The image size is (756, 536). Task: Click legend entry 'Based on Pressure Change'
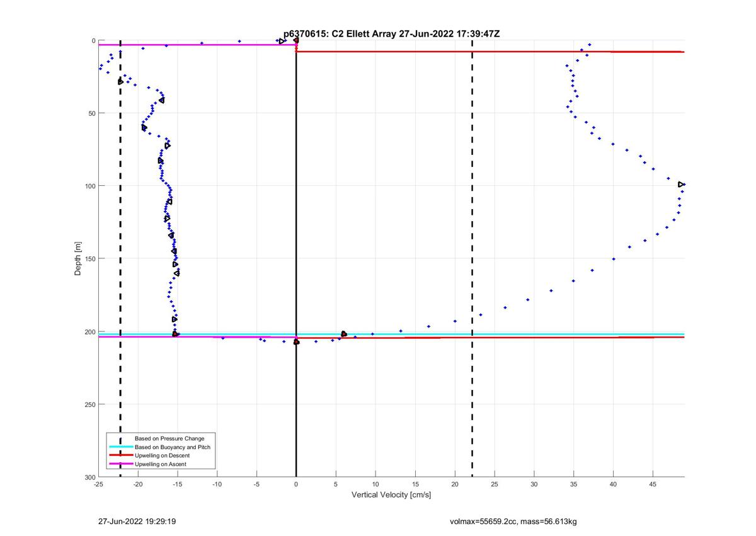169,438
